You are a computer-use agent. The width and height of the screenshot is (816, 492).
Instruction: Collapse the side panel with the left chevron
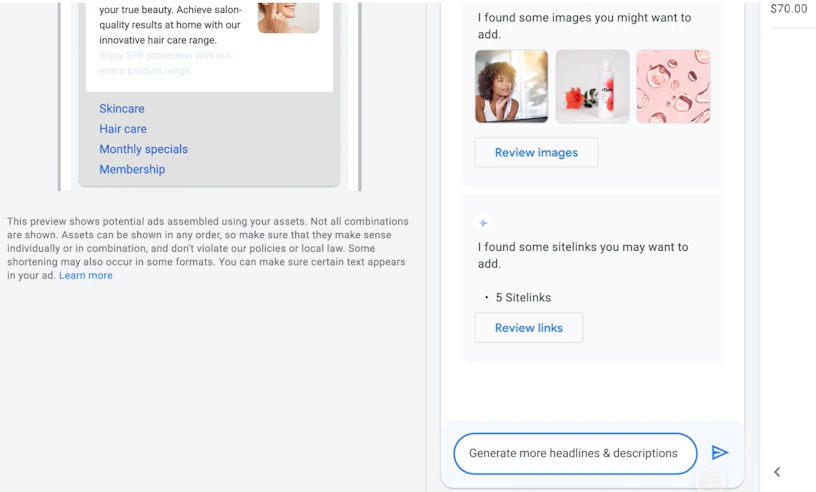pyautogui.click(x=777, y=472)
